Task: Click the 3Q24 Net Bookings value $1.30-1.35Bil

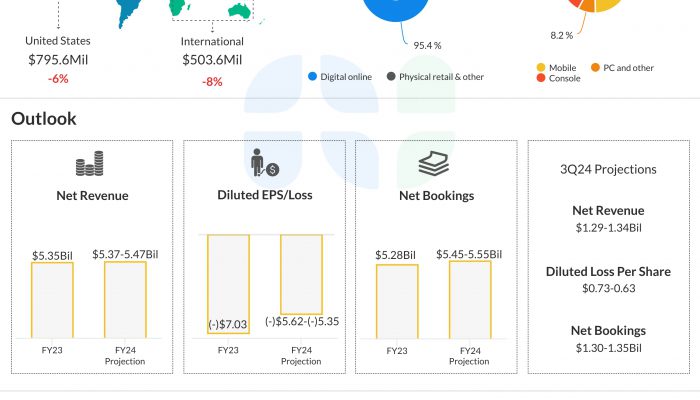Action: pos(608,348)
